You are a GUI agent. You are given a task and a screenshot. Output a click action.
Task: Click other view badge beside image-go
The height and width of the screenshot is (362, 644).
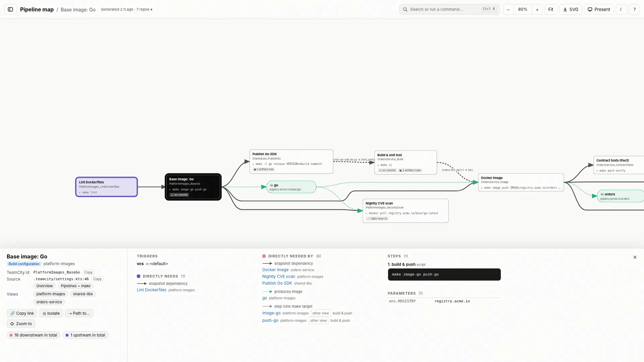(321, 313)
